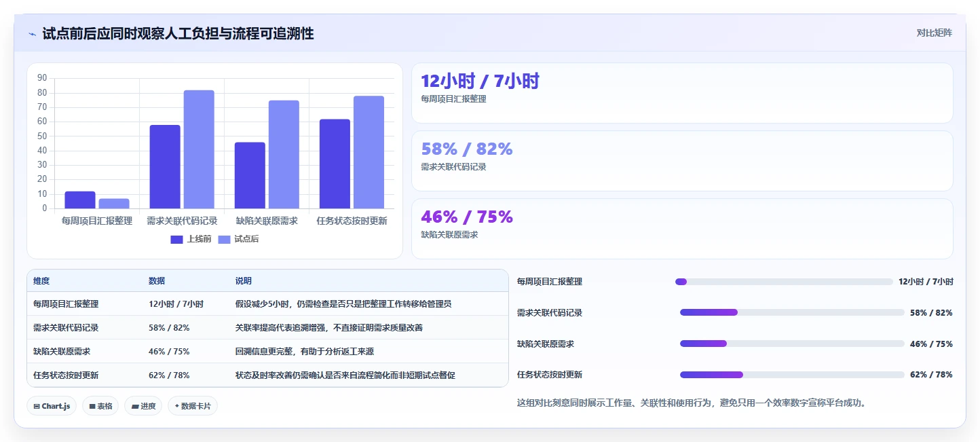Image resolution: width=980 pixels, height=442 pixels.
Task: Click progress bar for 每周项目汇报整理
Action: (x=784, y=282)
